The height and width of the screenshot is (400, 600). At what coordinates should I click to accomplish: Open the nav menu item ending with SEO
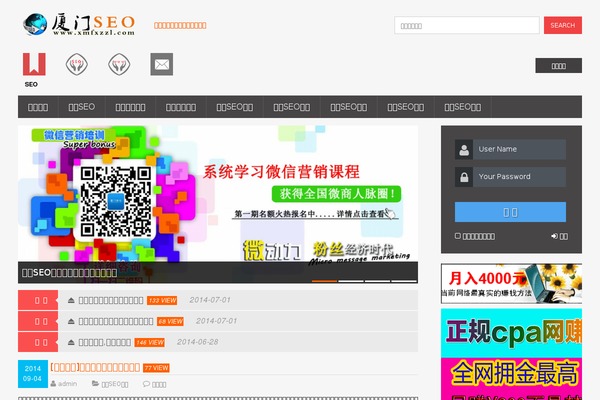pos(82,107)
